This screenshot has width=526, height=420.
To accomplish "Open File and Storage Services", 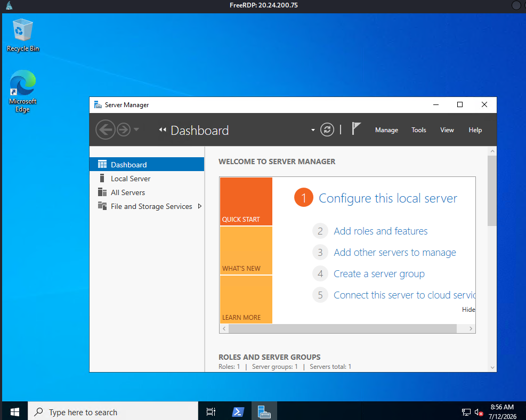I will pos(147,206).
